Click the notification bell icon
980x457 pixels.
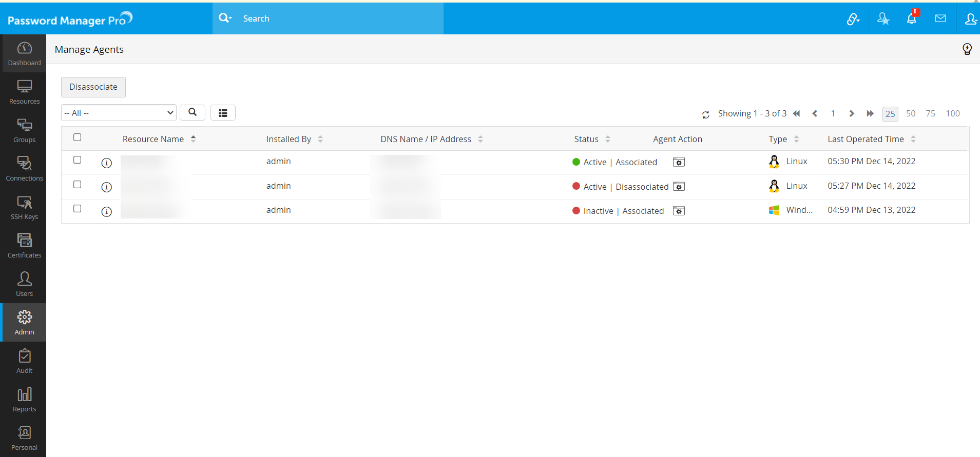[x=911, y=19]
